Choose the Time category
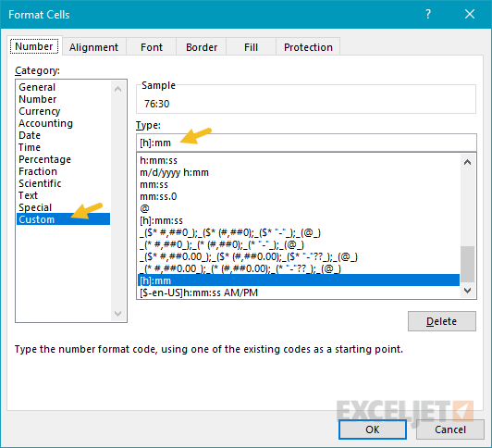This screenshot has width=492, height=448. [x=30, y=147]
